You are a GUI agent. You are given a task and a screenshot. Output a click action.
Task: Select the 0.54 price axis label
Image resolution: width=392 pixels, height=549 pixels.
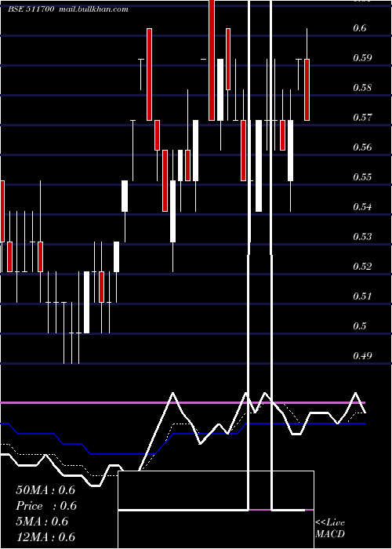[362, 206]
